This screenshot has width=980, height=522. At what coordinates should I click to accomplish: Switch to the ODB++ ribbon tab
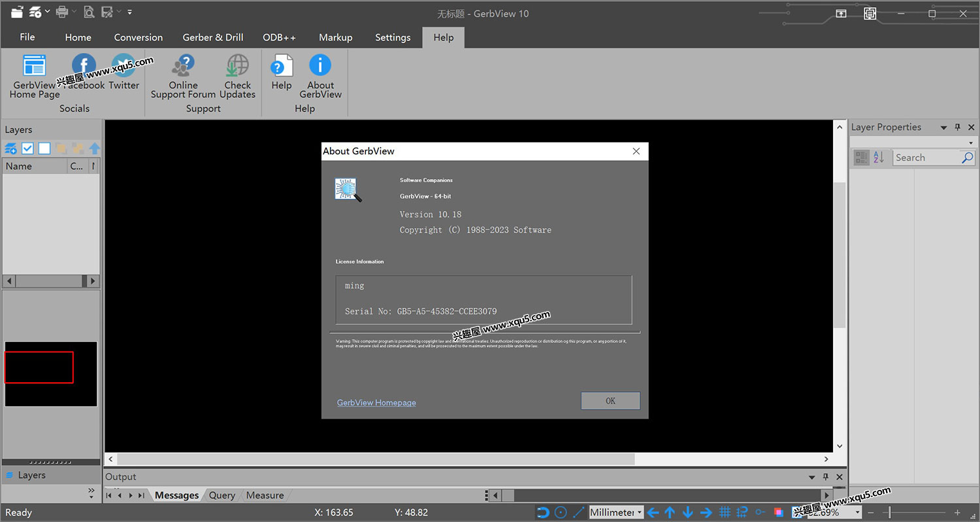[279, 37]
